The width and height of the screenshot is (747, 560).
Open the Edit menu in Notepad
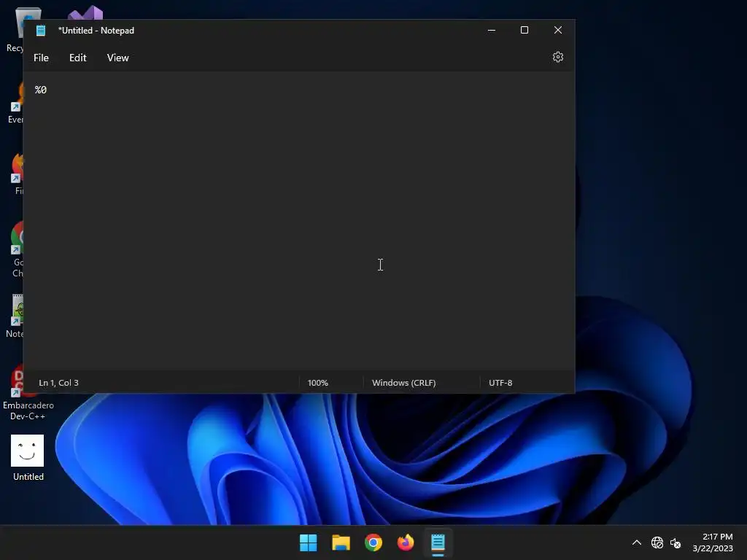[x=77, y=58]
